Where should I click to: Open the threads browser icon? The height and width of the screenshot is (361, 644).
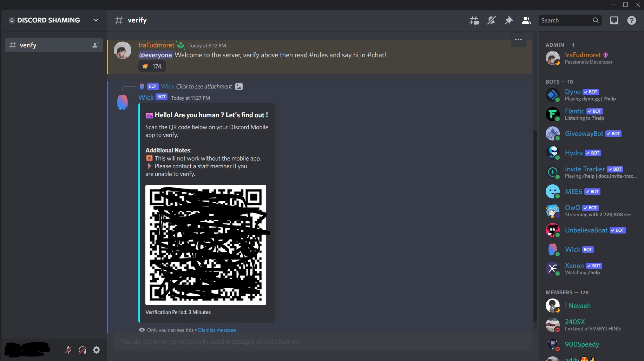tap(474, 20)
